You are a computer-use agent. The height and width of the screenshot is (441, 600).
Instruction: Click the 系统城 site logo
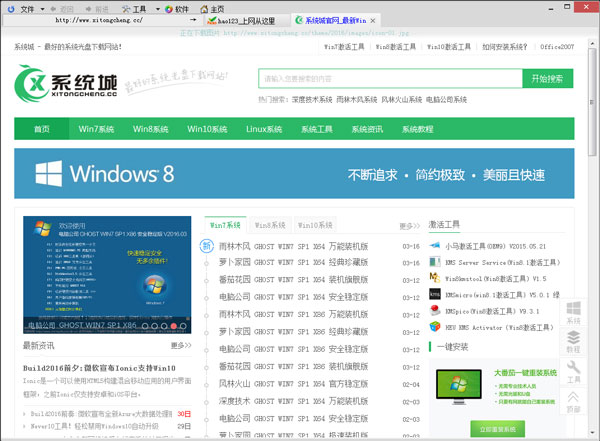coord(66,83)
